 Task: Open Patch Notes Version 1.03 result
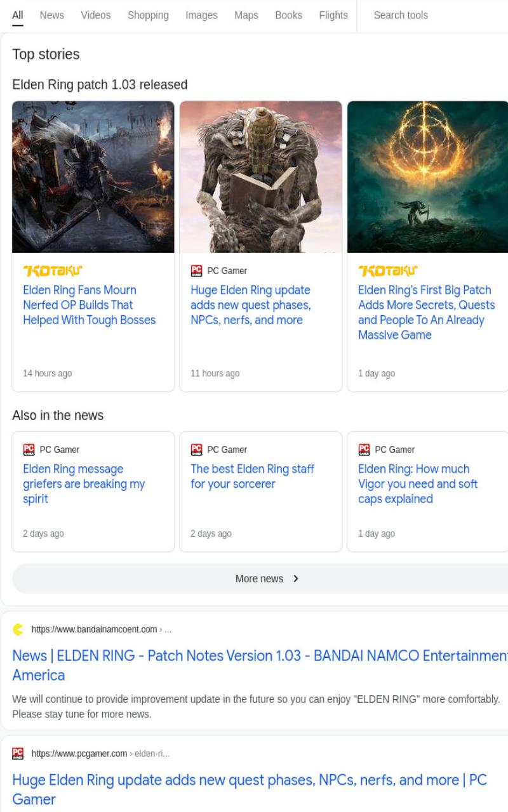point(260,665)
